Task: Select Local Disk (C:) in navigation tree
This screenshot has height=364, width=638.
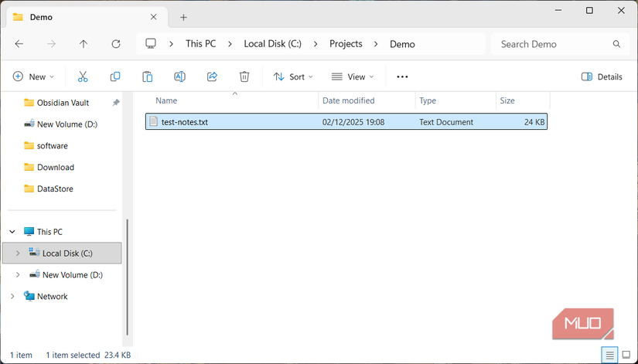Action: click(x=62, y=253)
